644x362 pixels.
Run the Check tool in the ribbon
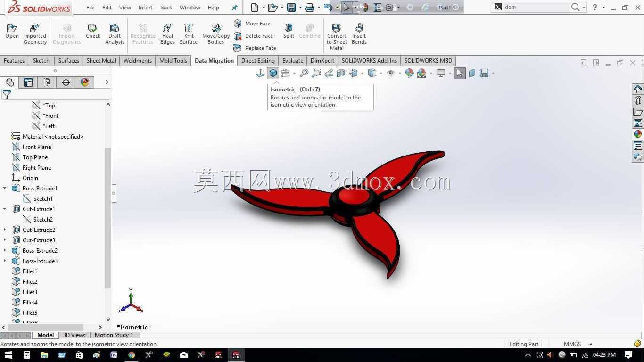click(x=93, y=31)
